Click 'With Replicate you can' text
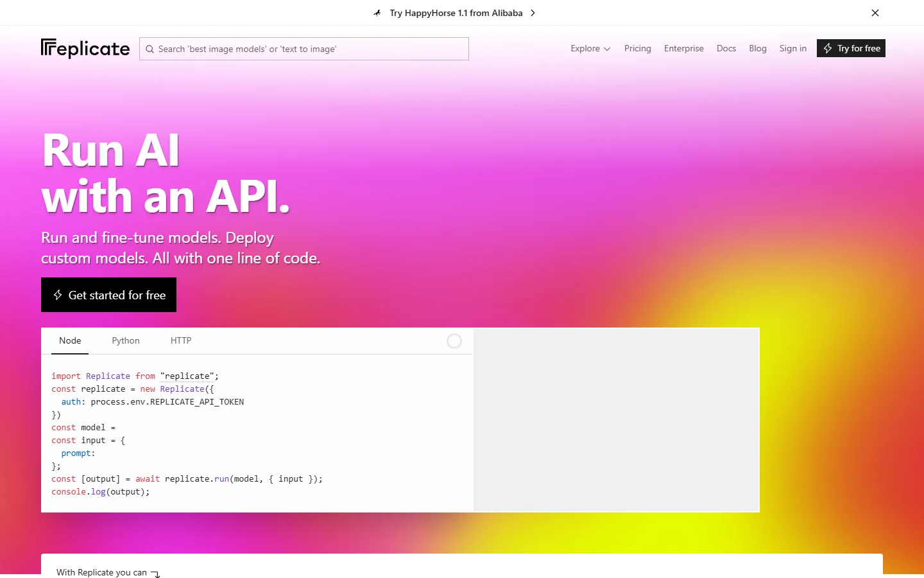The image size is (924, 578). coord(101,572)
